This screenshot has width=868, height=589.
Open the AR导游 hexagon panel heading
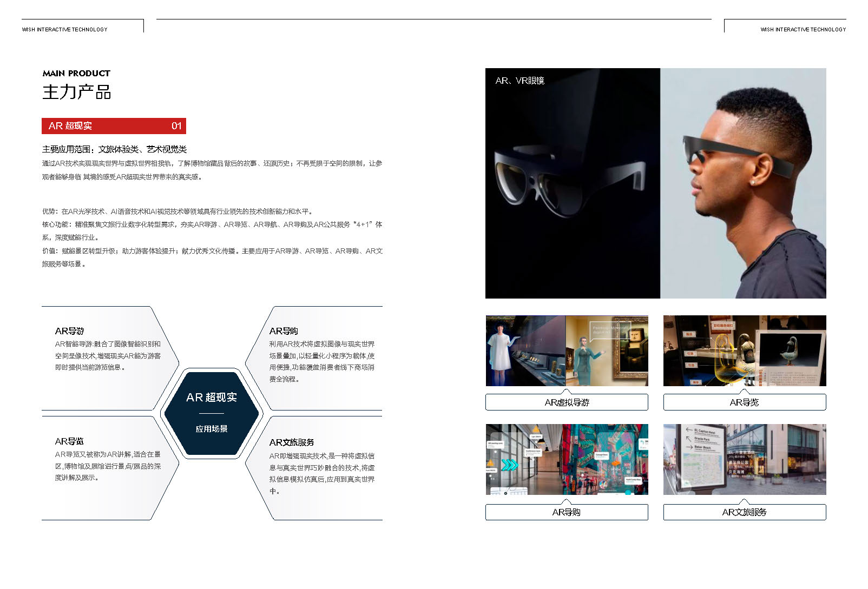click(69, 331)
